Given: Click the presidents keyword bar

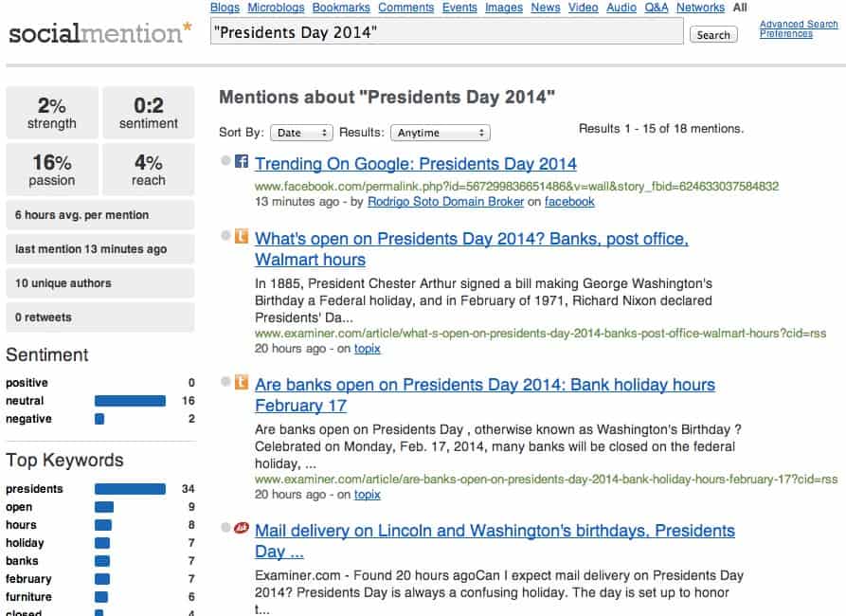Looking at the screenshot, I should (130, 489).
